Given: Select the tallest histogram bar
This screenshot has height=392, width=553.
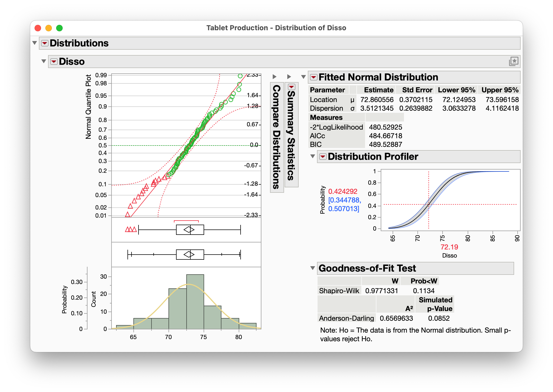Looking at the screenshot, I should [x=195, y=302].
